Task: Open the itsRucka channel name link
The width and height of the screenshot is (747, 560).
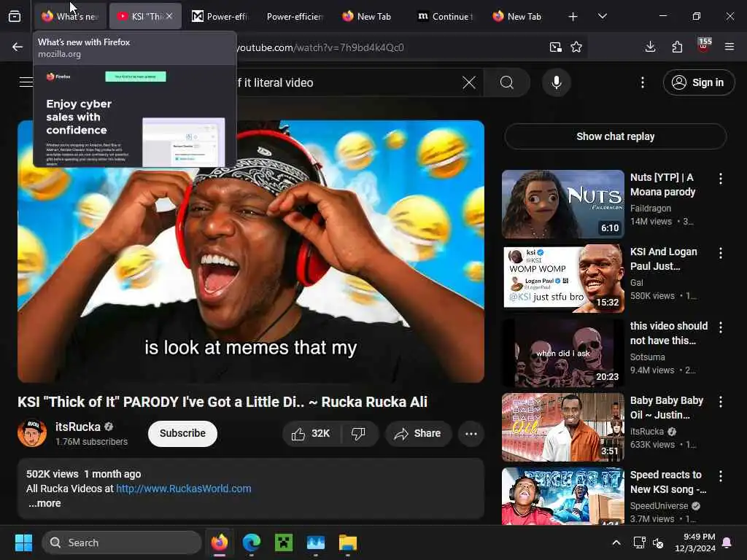Action: click(x=77, y=427)
